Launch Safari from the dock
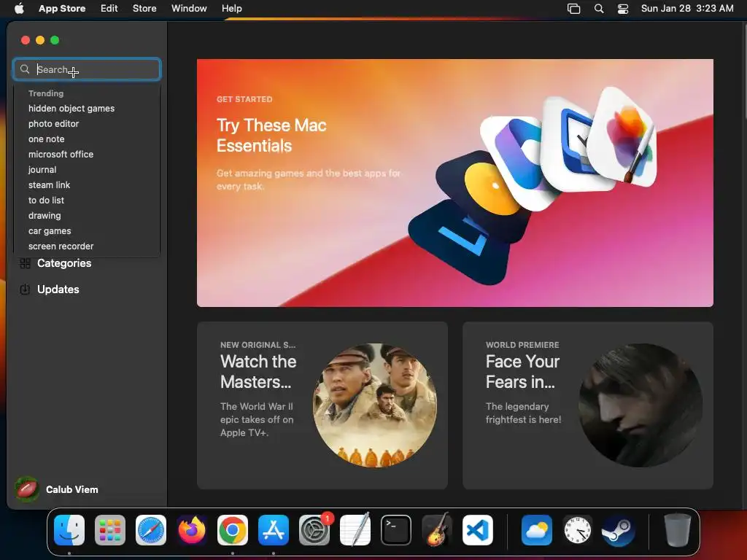 click(151, 530)
